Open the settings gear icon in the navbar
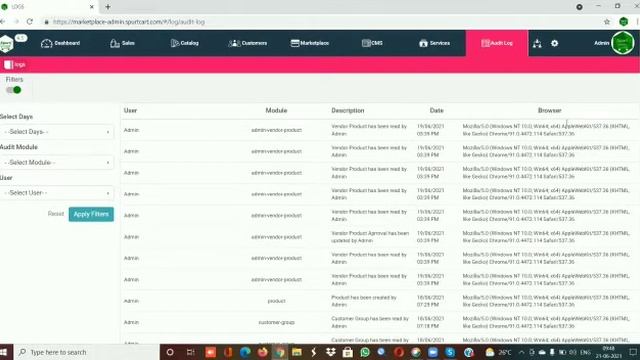This screenshot has width=640, height=360. click(x=554, y=43)
